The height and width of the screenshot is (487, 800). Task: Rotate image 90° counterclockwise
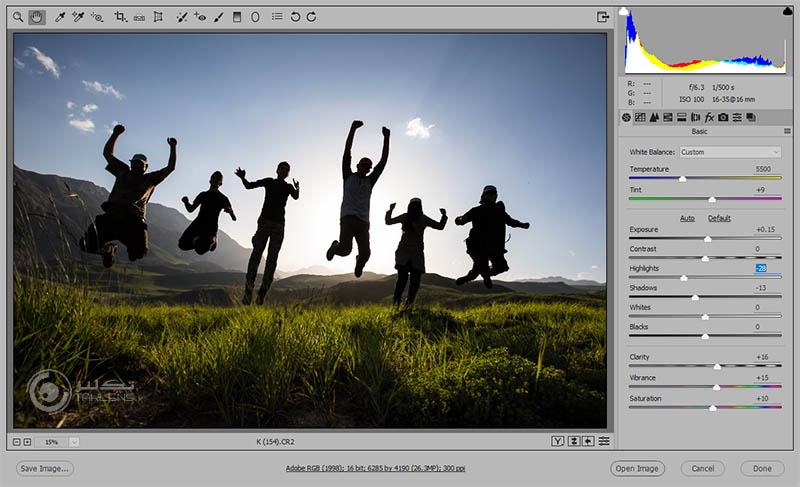pyautogui.click(x=295, y=17)
